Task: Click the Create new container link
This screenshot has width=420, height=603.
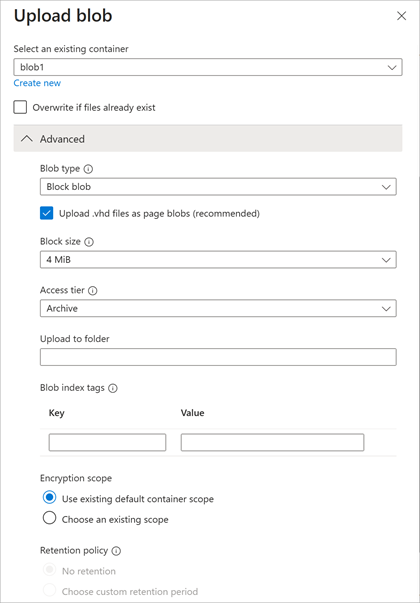Action: [37, 83]
